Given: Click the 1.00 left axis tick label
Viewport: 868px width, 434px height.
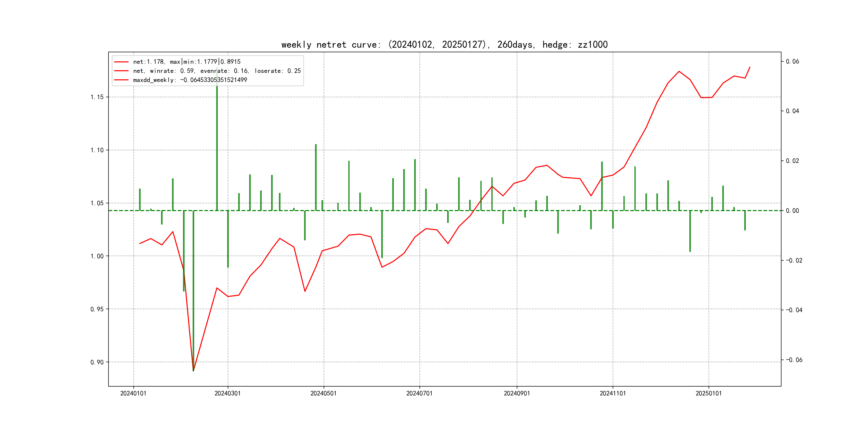Looking at the screenshot, I should point(97,256).
